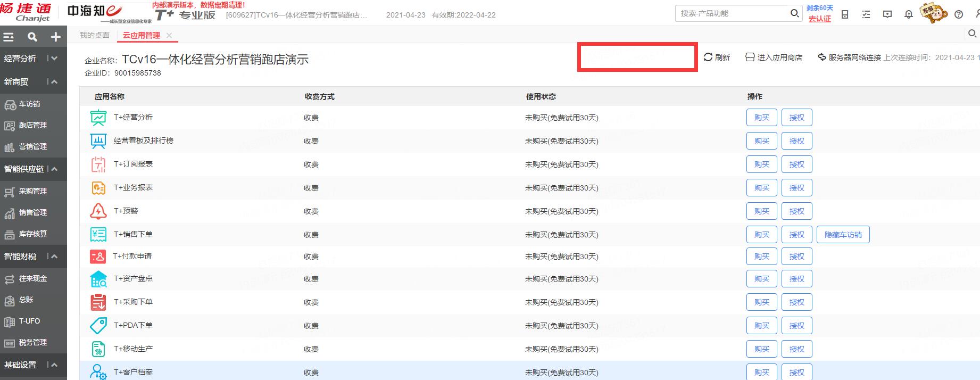Click 服务器网络连接
The width and height of the screenshot is (980, 380).
coord(849,57)
